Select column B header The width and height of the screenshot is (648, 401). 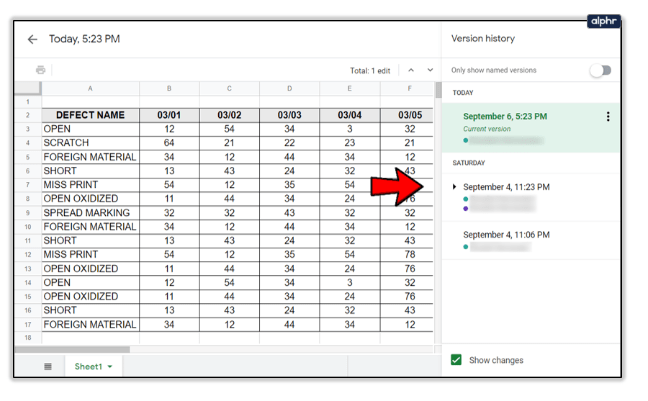(169, 88)
